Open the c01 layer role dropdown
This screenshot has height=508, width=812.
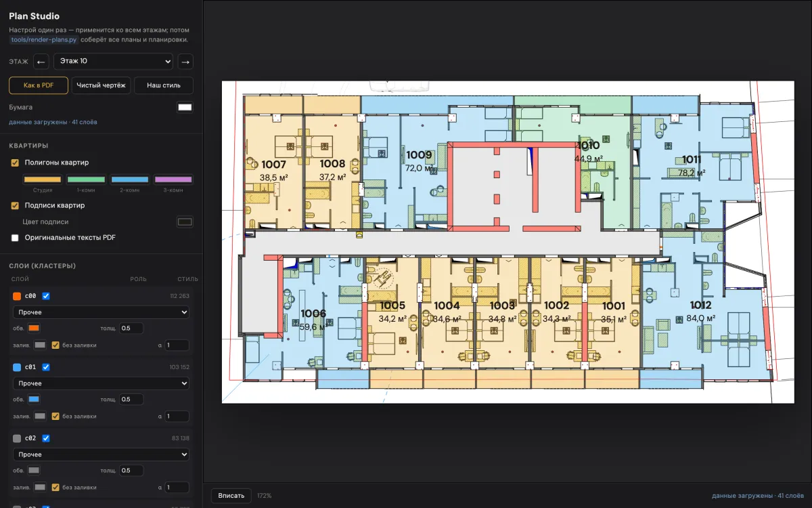(x=101, y=383)
